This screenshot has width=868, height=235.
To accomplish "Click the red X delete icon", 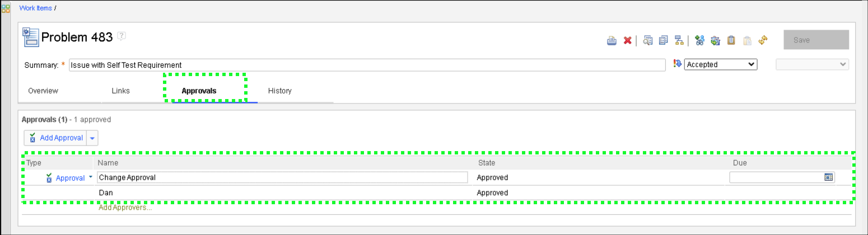I will click(628, 40).
